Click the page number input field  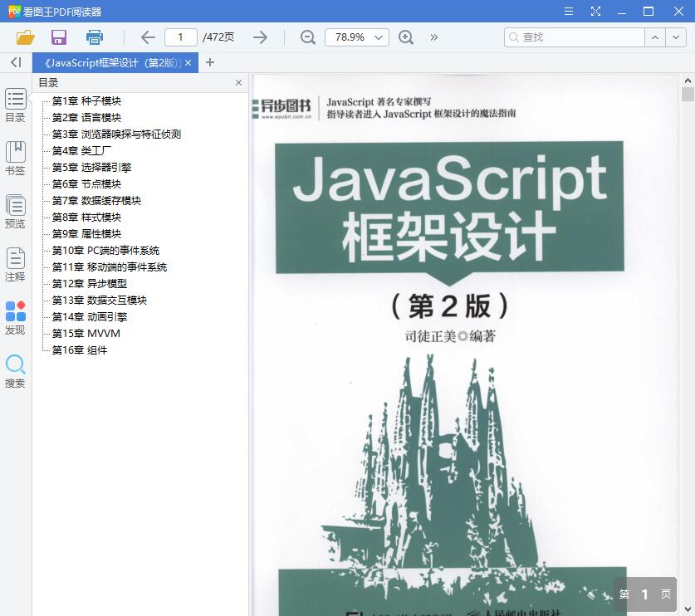coord(180,37)
